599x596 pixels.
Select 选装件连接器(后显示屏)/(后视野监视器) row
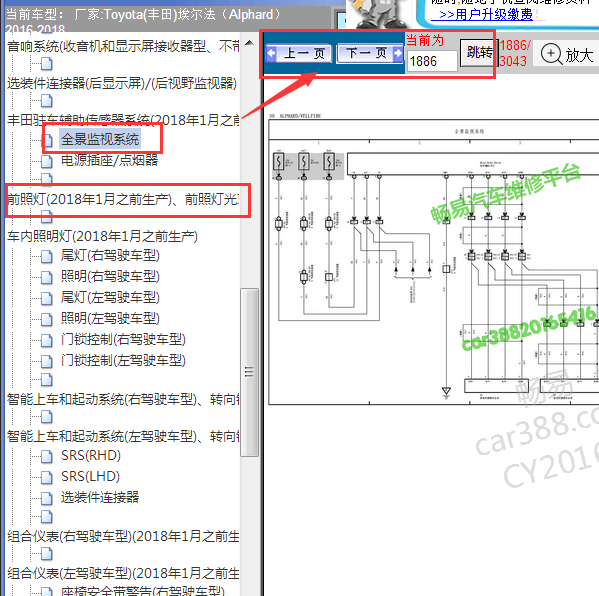pos(122,83)
